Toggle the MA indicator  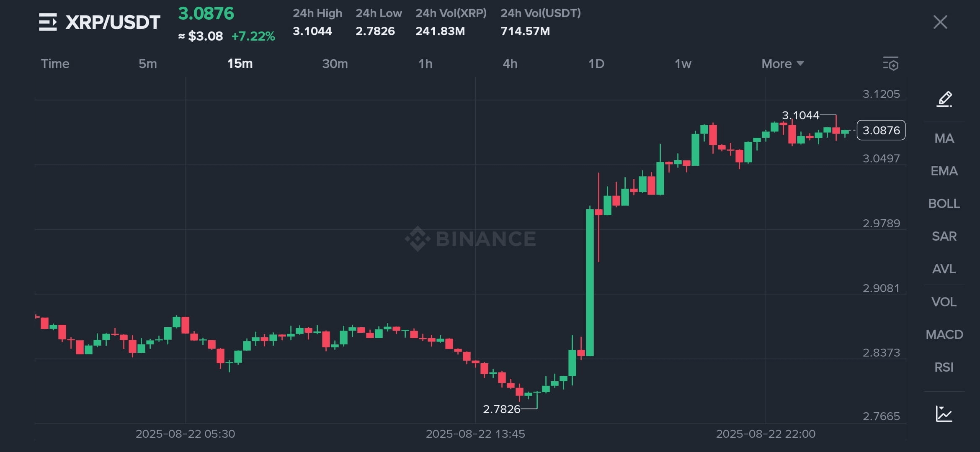click(x=944, y=138)
